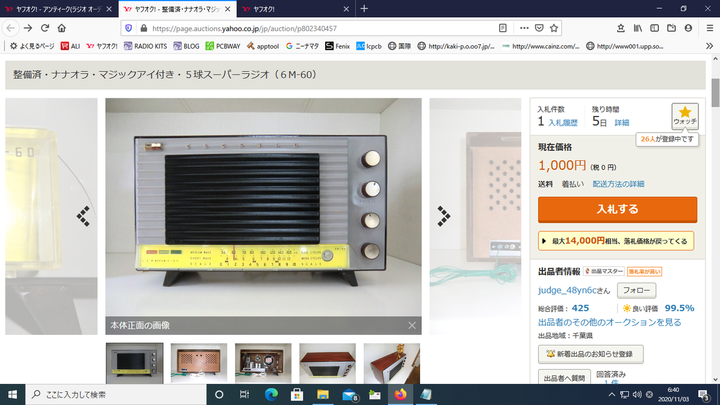Click the 入札する bid button
Viewport: 720px width, 405px height.
[617, 209]
